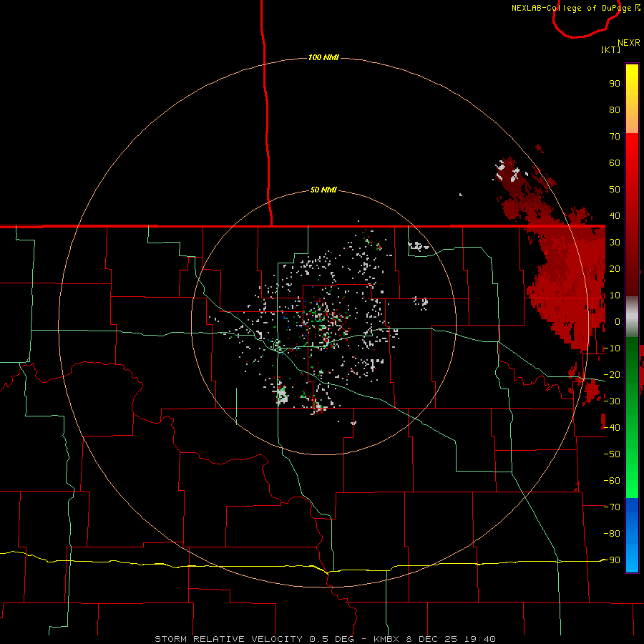Click the 10 value on velocity scale
644x644 pixels.
tap(615, 296)
